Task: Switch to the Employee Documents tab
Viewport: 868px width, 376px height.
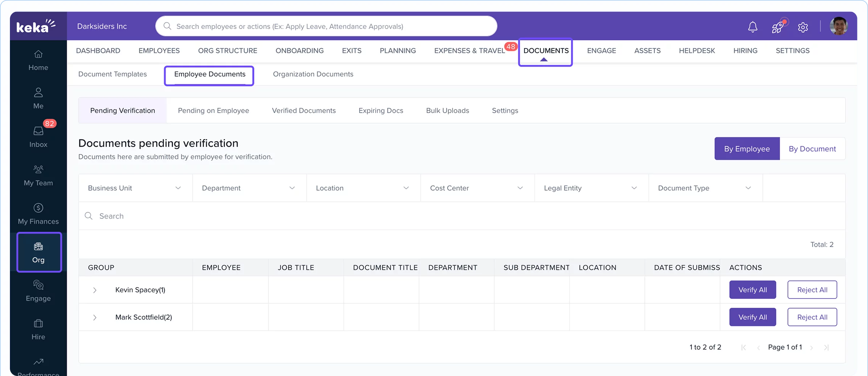Action: tap(209, 74)
